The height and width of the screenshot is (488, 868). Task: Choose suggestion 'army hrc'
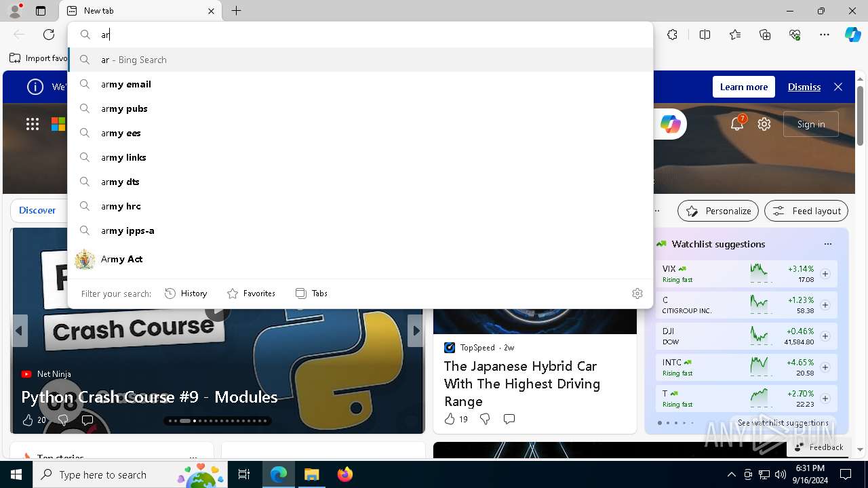361,206
